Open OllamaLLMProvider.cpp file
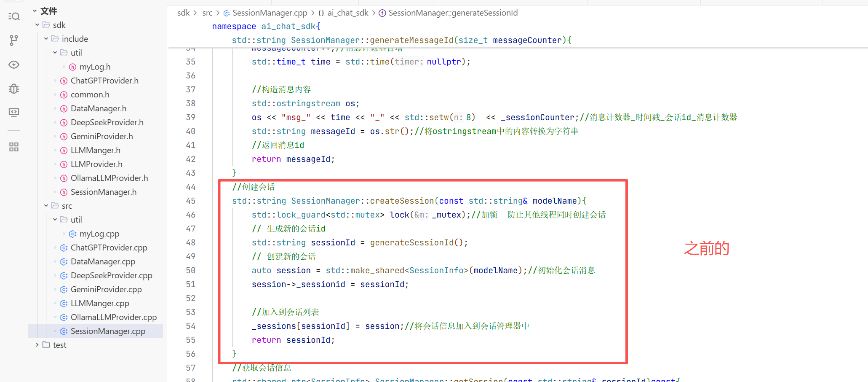Viewport: 868px width, 382px height. [113, 317]
